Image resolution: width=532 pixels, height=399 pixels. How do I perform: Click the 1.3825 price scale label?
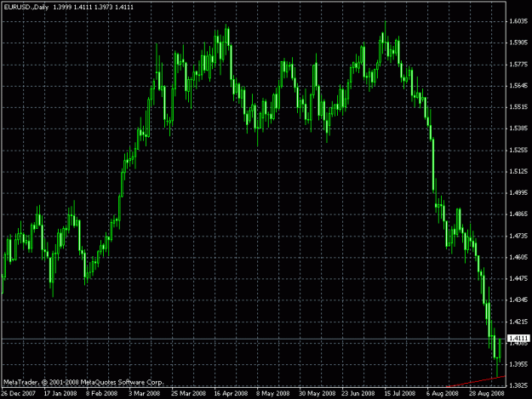click(x=518, y=385)
